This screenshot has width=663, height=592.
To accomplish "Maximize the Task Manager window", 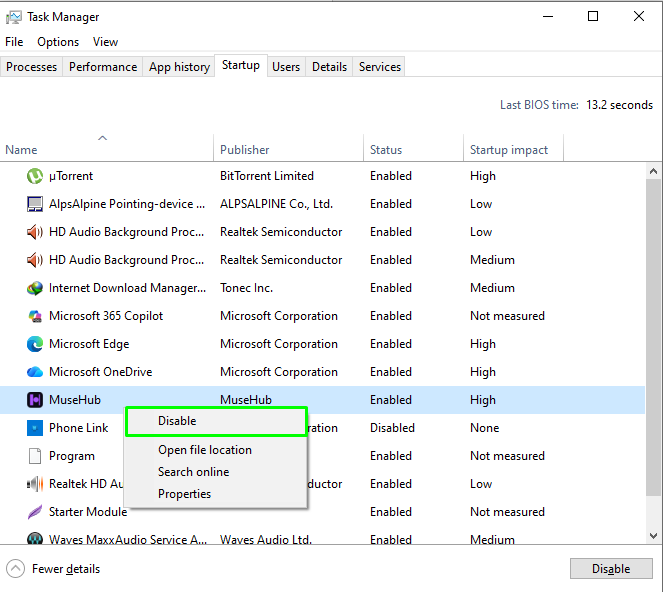I will coord(593,16).
